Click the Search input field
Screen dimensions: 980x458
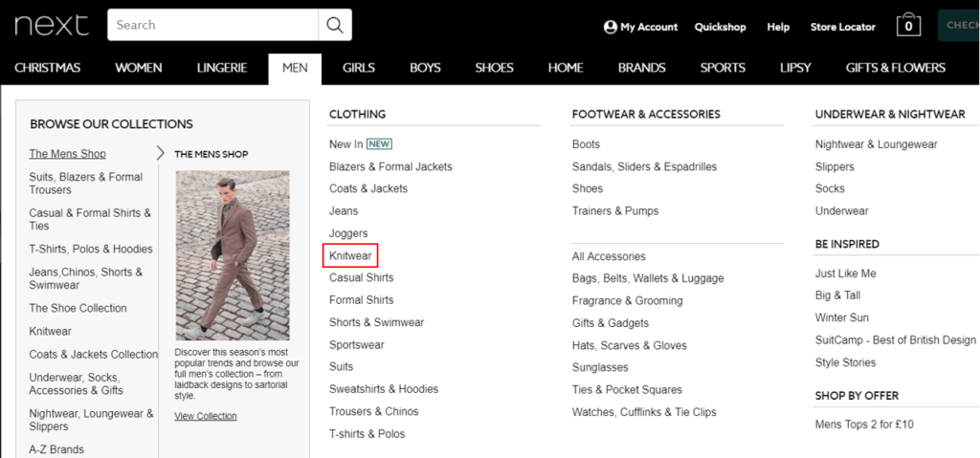pos(212,25)
